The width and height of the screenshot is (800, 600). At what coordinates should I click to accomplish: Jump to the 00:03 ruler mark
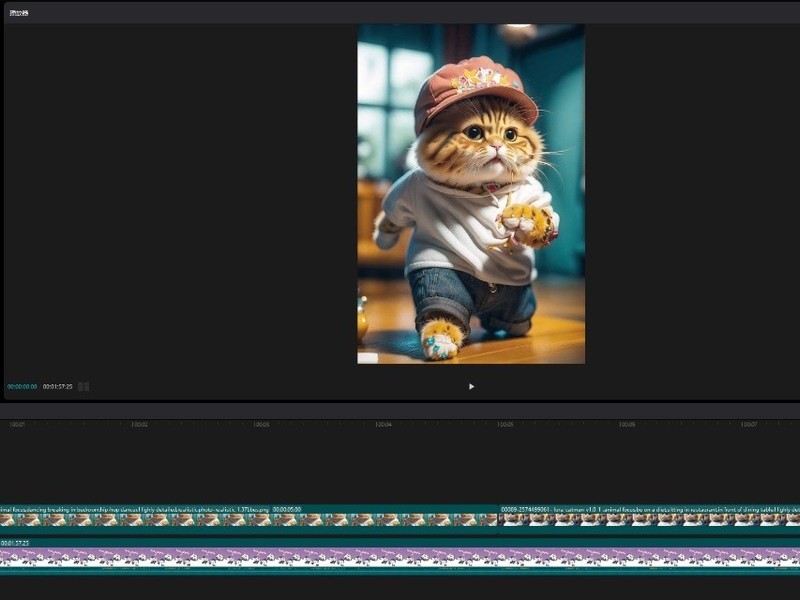click(x=261, y=424)
